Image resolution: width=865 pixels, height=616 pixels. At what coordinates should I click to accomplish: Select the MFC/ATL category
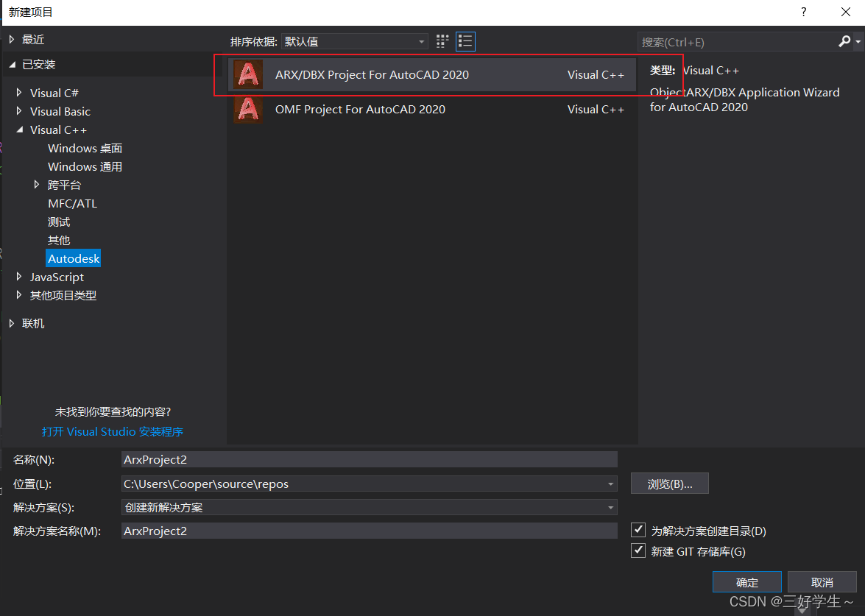[72, 203]
